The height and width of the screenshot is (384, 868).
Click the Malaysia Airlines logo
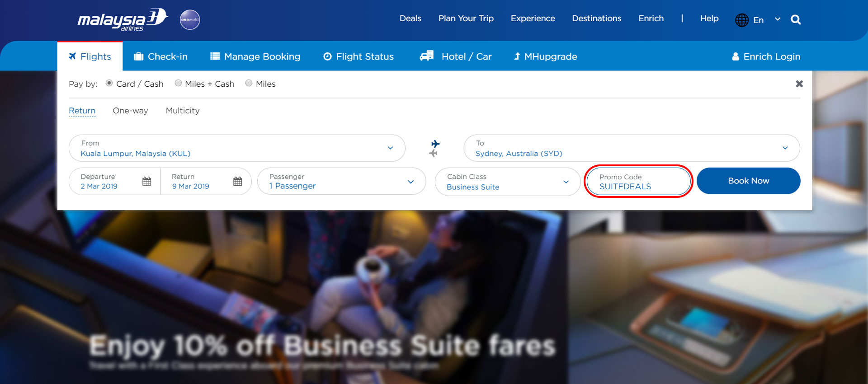click(123, 20)
